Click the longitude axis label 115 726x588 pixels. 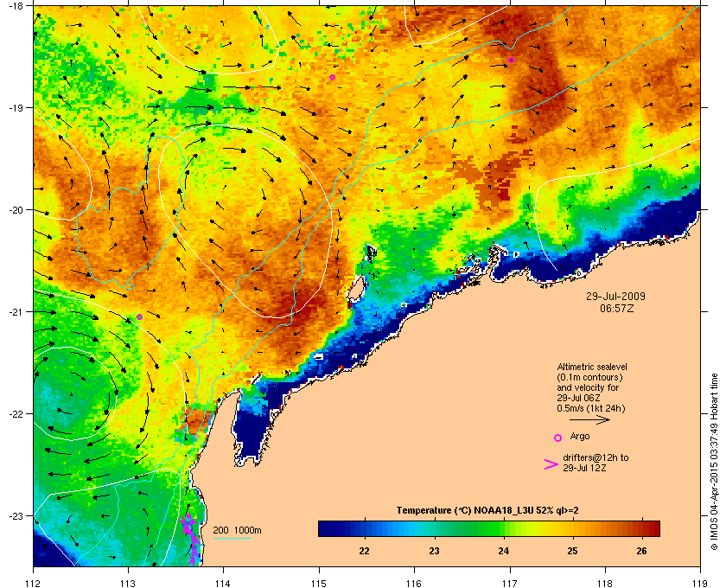click(x=319, y=583)
